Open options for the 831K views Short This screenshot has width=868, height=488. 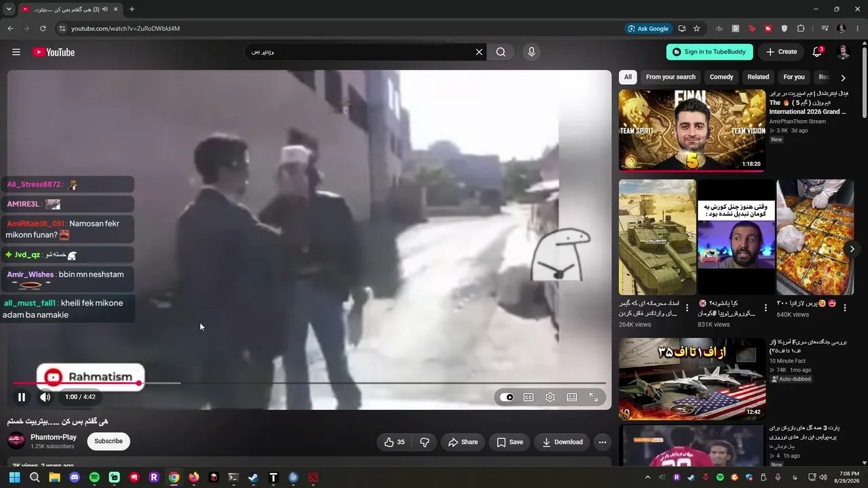tap(766, 308)
